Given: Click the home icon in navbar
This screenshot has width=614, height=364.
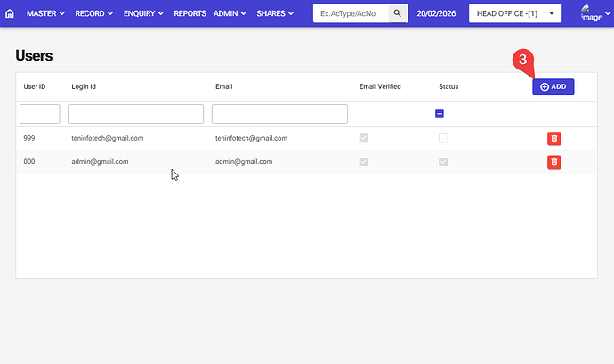Looking at the screenshot, I should (10, 14).
